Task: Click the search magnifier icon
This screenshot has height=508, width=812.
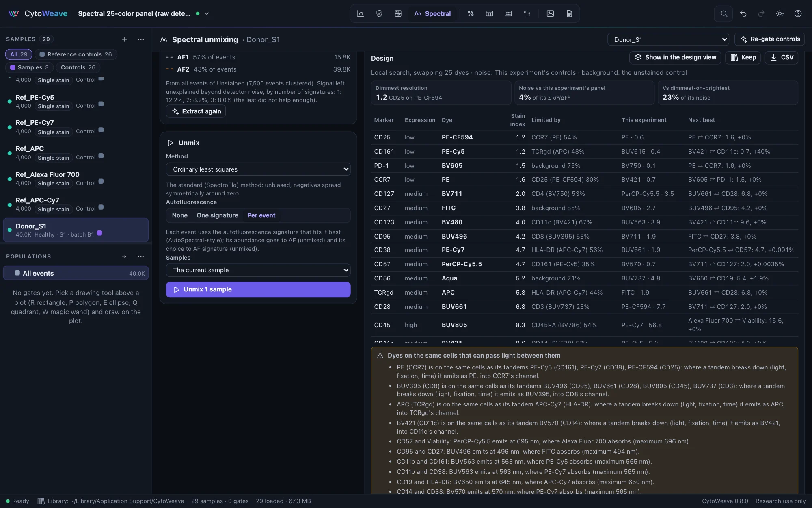Action: tap(723, 13)
